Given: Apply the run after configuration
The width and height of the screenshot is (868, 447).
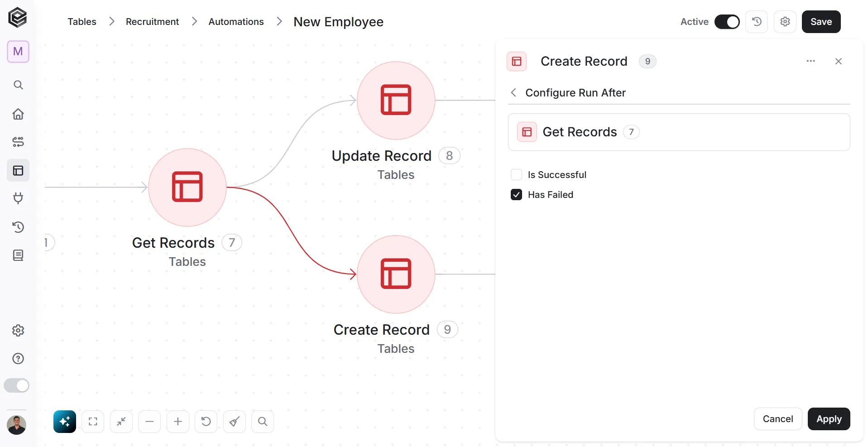Looking at the screenshot, I should (829, 419).
